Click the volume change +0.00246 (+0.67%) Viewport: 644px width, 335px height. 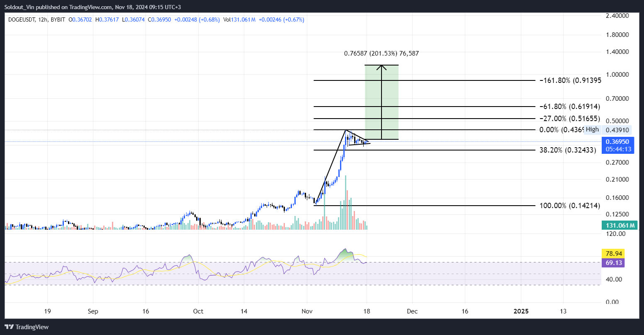(x=281, y=19)
